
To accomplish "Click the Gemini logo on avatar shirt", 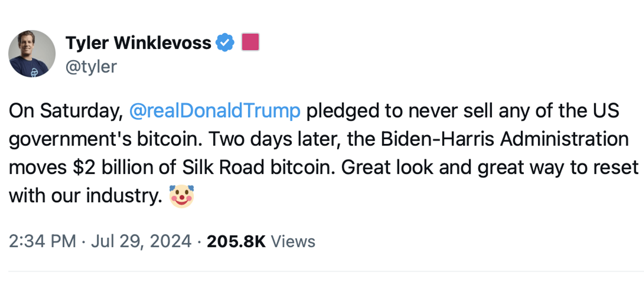I will (x=35, y=73).
